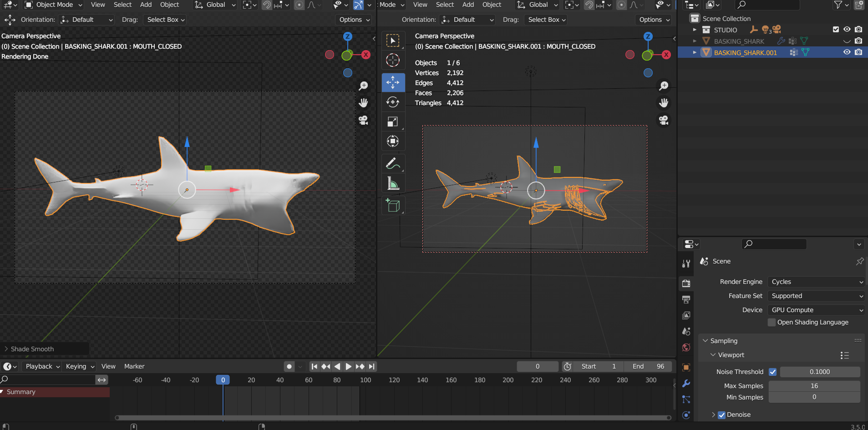868x430 pixels.
Task: Open the Add menu in left viewport header
Action: pos(146,5)
